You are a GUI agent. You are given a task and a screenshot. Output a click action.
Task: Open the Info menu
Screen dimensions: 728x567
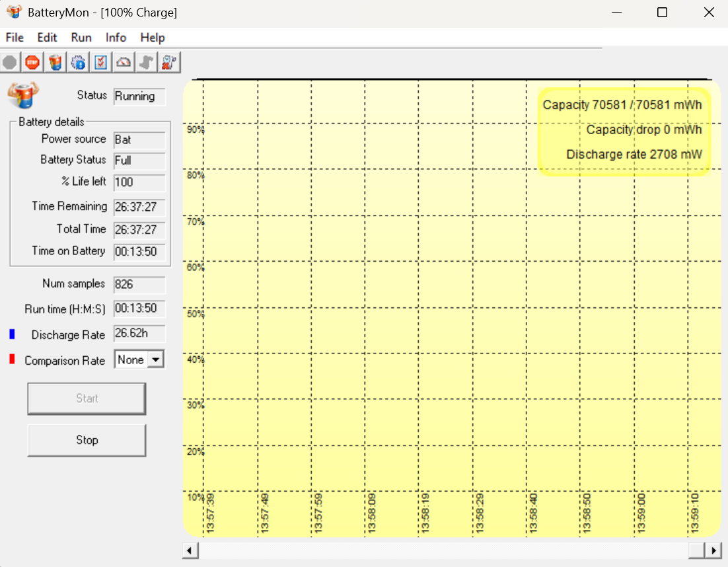point(116,38)
